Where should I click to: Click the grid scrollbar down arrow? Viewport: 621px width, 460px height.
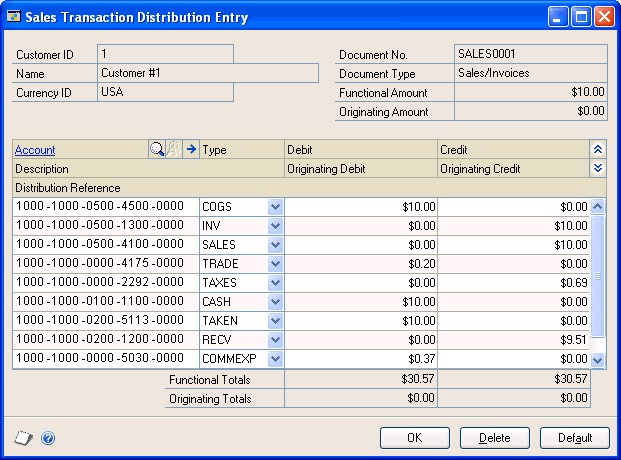click(x=597, y=360)
